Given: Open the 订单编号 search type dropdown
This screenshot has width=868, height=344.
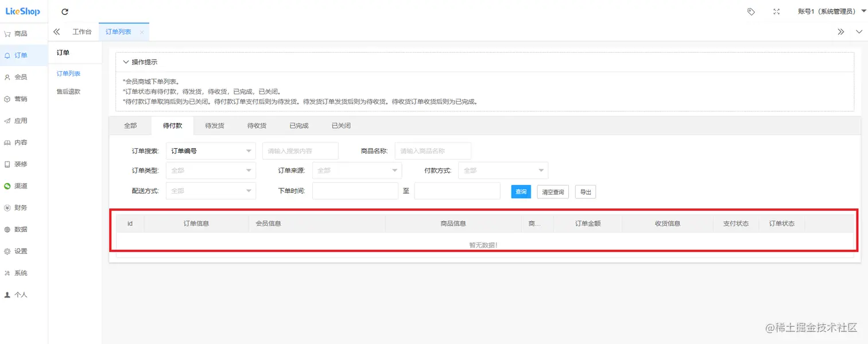Looking at the screenshot, I should tap(211, 151).
